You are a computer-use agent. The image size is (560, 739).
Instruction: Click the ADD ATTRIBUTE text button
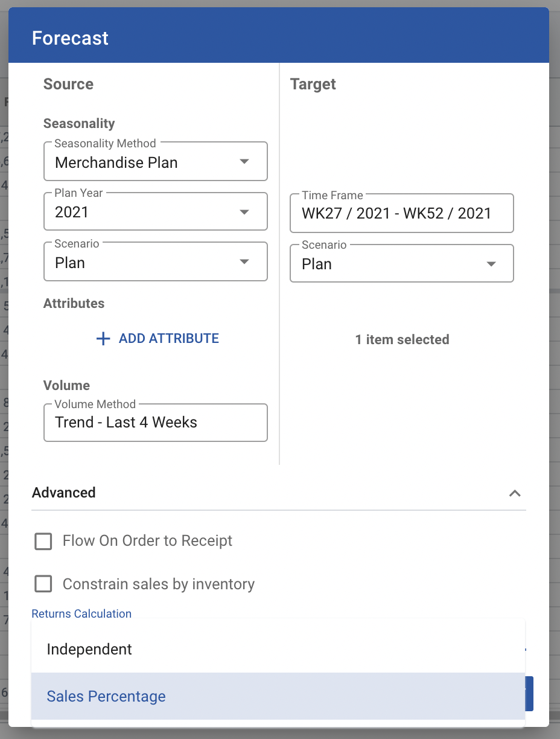[x=168, y=339]
